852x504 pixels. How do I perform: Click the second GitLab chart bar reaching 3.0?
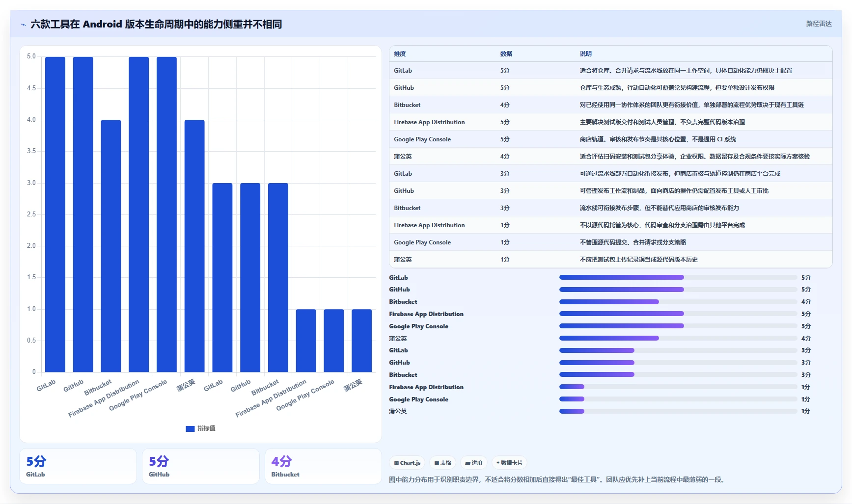222,277
